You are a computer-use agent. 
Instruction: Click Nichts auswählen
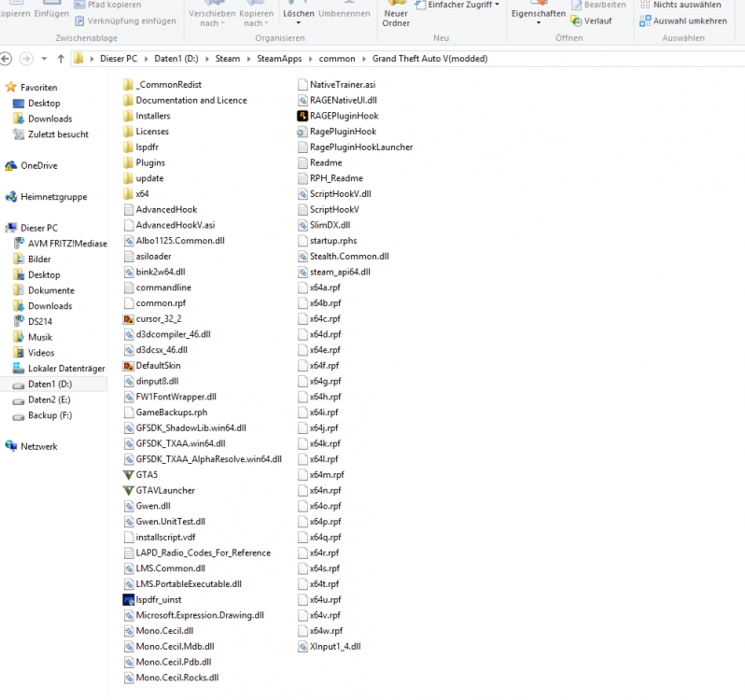pyautogui.click(x=681, y=5)
